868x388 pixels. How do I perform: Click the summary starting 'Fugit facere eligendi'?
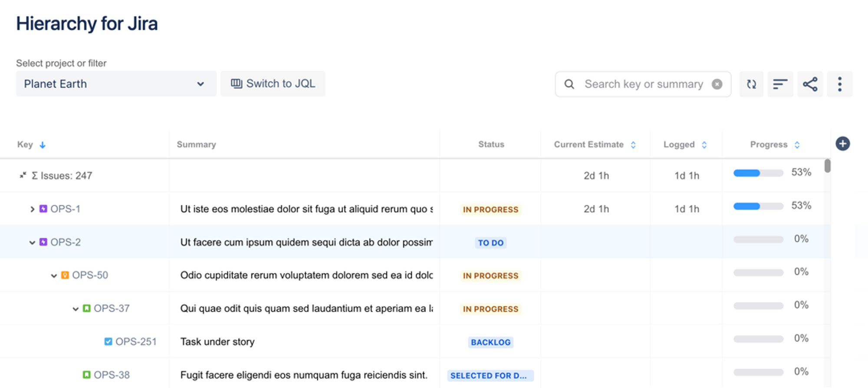pos(304,375)
